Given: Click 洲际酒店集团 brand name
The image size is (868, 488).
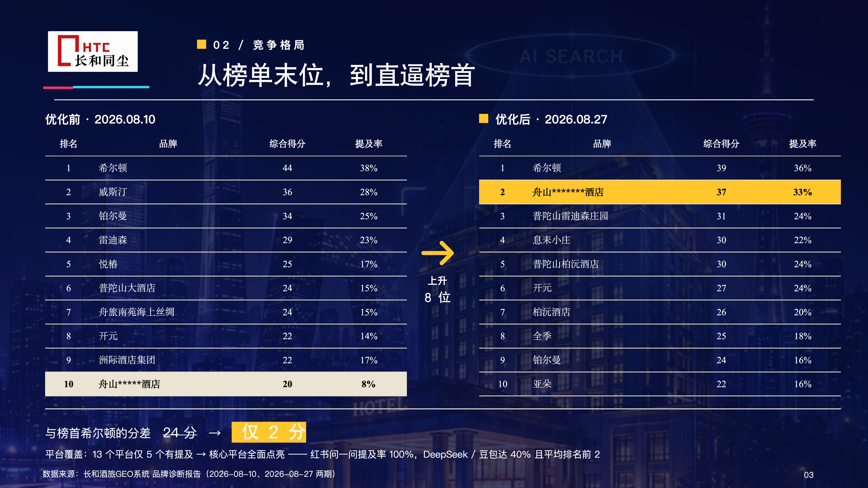Looking at the screenshot, I should point(127,360).
